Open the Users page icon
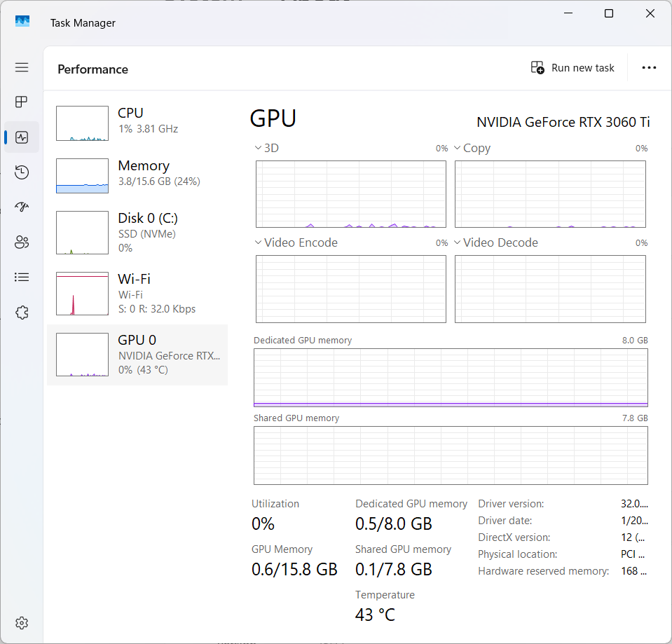672x644 pixels. pyautogui.click(x=22, y=242)
